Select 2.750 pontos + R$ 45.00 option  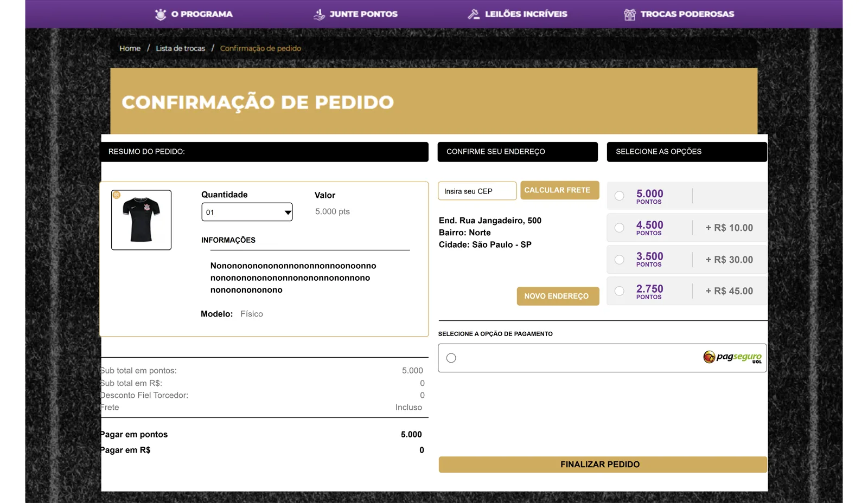pos(619,291)
